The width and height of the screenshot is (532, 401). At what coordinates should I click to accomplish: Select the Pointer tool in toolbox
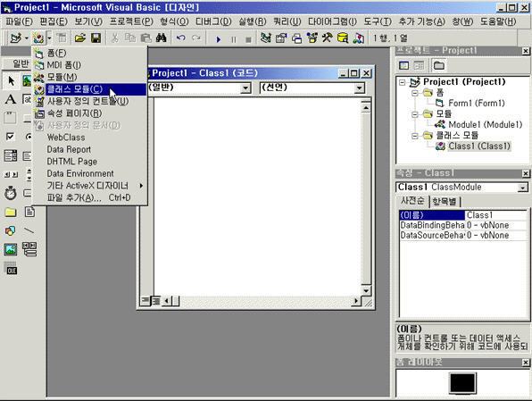click(11, 80)
